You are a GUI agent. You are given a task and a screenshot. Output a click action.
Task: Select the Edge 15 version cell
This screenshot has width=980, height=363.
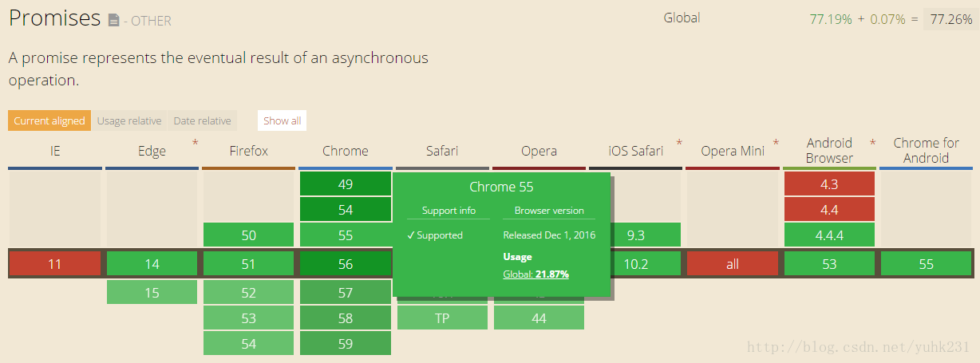tap(152, 293)
